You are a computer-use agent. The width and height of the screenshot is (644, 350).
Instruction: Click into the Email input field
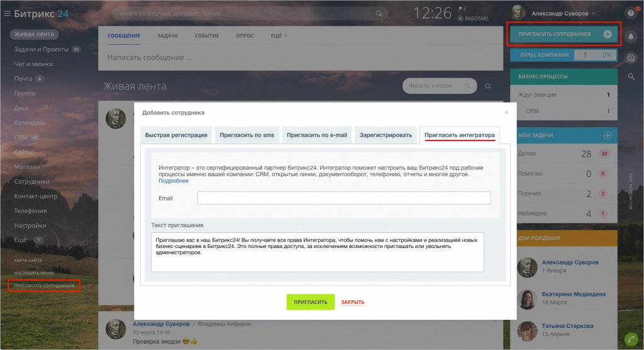click(344, 198)
